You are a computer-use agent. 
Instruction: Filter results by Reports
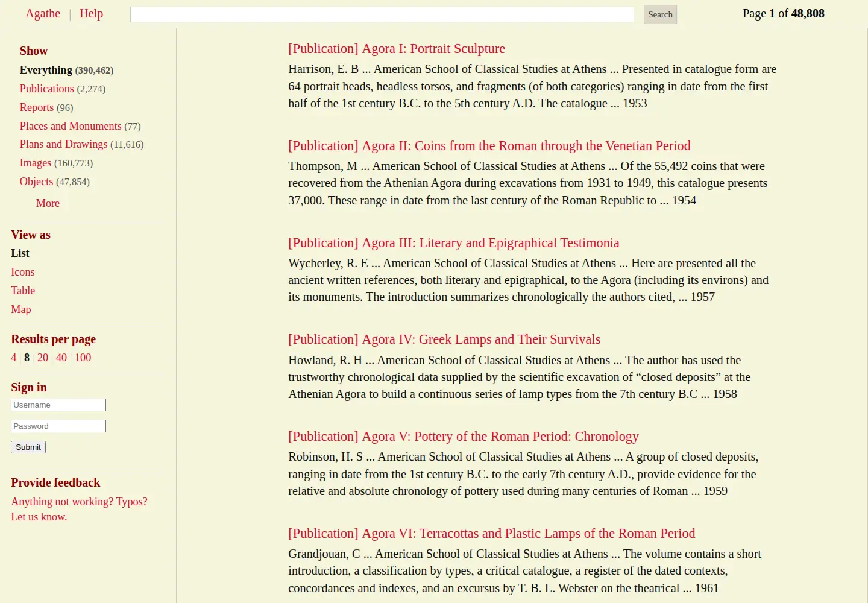click(37, 107)
